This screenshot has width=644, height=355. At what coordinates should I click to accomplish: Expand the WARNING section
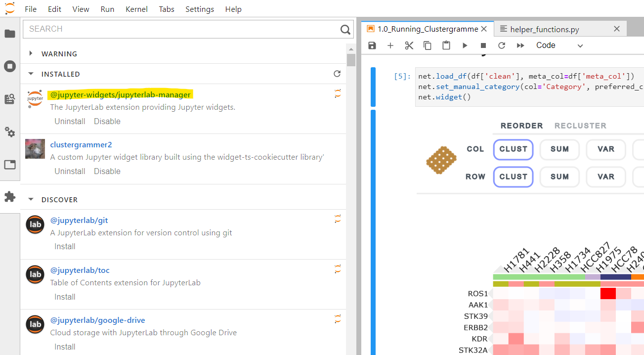click(x=31, y=53)
